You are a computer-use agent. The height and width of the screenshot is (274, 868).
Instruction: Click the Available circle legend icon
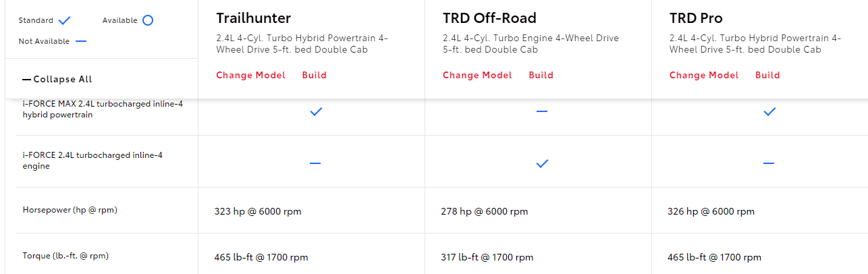pos(148,20)
